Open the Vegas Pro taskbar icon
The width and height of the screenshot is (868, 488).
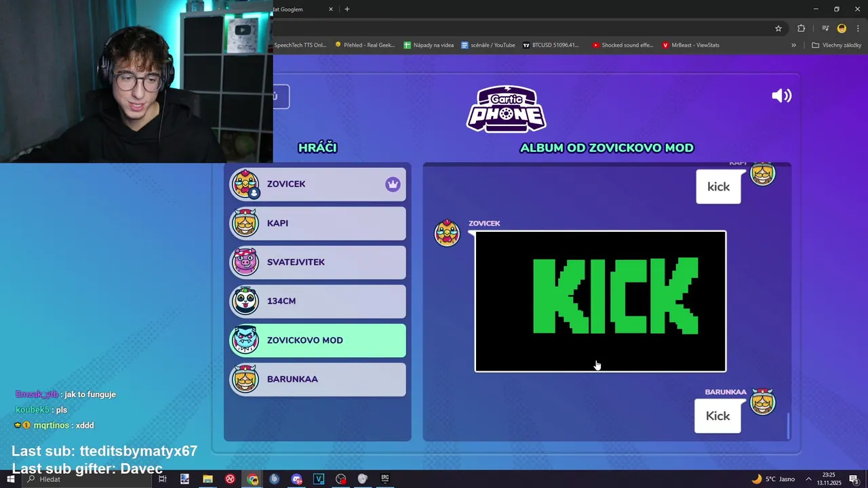pos(319,479)
